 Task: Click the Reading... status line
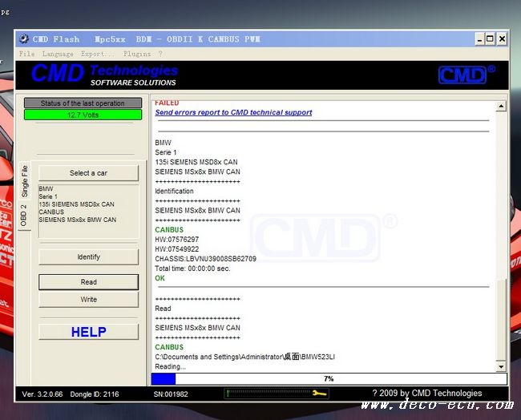[x=170, y=366]
